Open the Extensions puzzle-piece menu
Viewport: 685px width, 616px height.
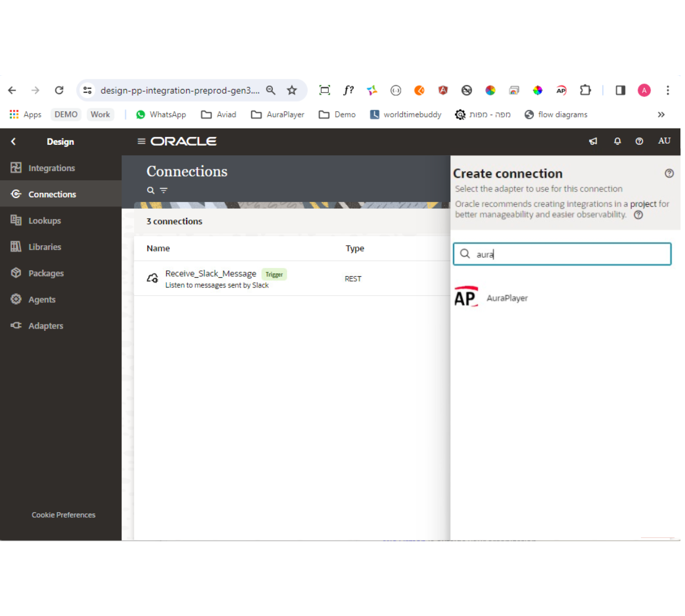(585, 90)
